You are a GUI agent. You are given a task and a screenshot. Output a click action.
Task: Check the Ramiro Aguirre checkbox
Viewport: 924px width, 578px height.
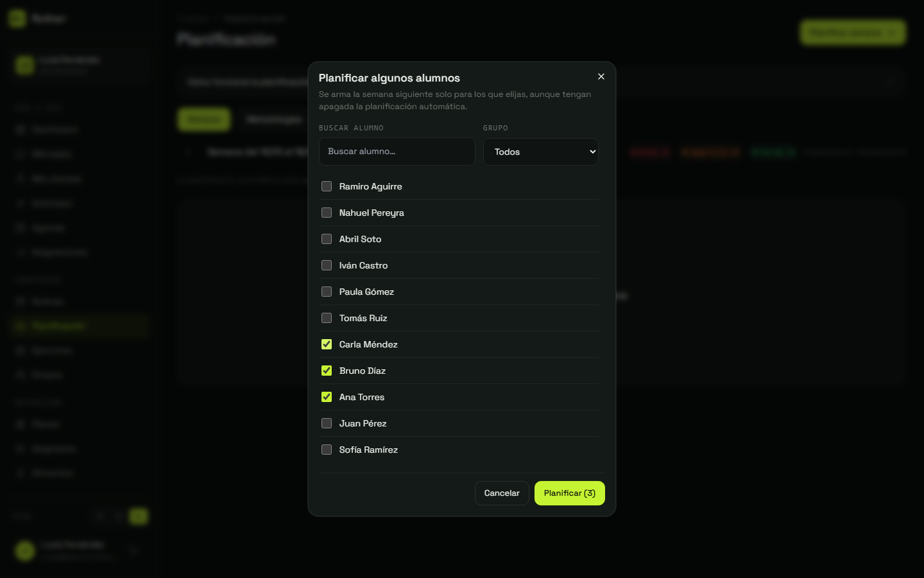pos(327,186)
